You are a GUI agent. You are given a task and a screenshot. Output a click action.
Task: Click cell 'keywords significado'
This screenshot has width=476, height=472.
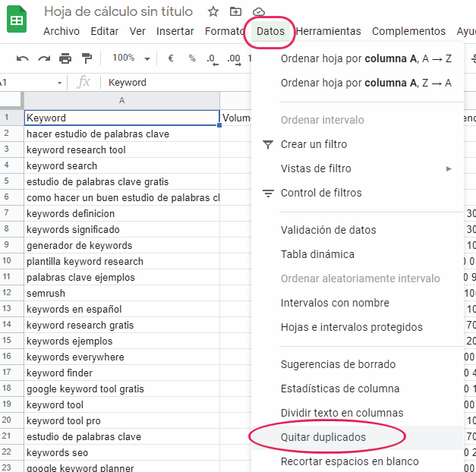(x=121, y=229)
